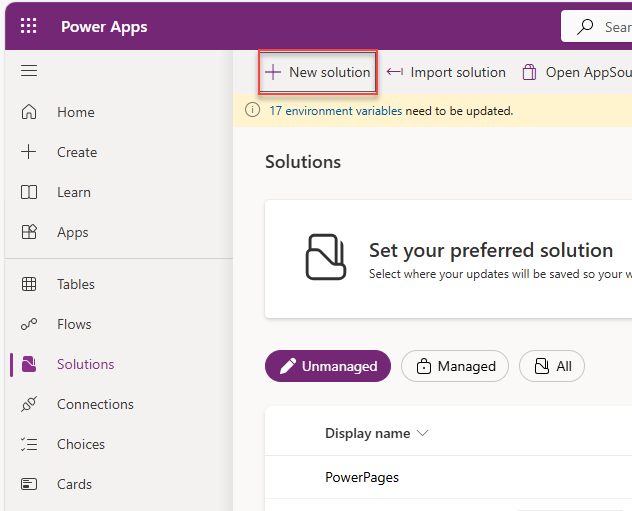This screenshot has width=632, height=511.
Task: Open Tables in the sidebar
Action: point(76,284)
